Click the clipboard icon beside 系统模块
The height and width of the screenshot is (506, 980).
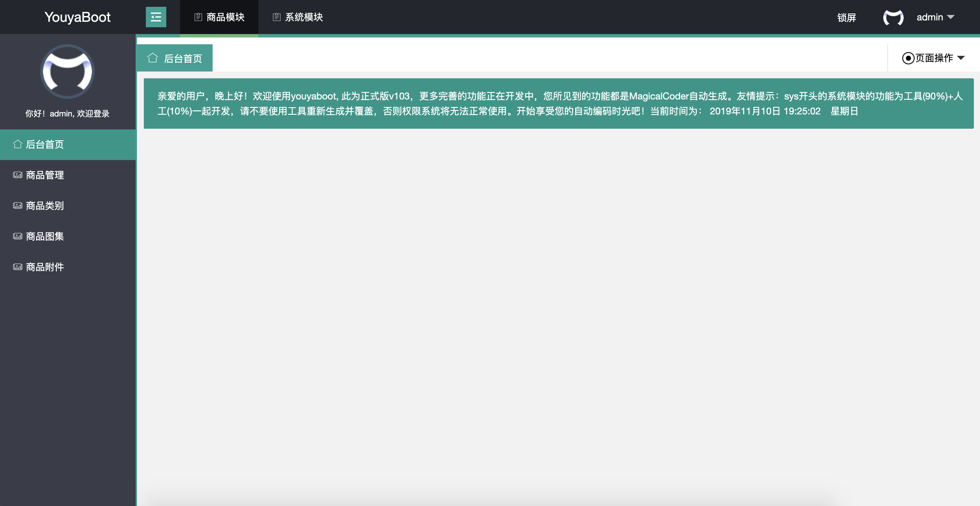tap(277, 17)
